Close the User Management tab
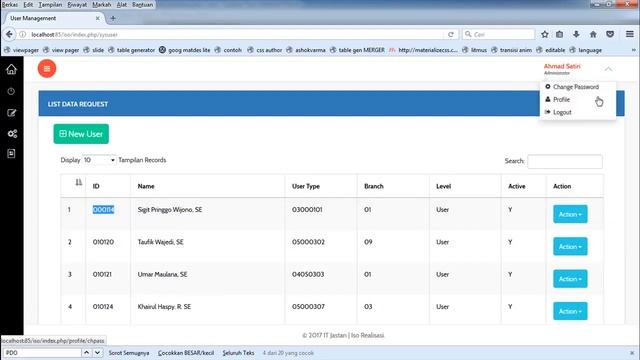Screen dimensions: 640x360 (x=98, y=18)
